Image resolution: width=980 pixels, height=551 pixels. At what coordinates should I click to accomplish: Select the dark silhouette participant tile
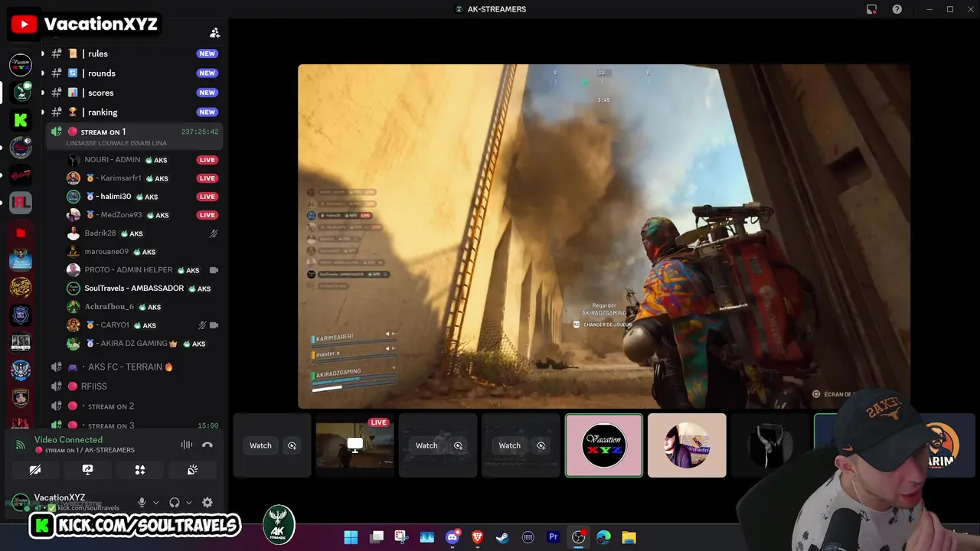click(x=769, y=445)
